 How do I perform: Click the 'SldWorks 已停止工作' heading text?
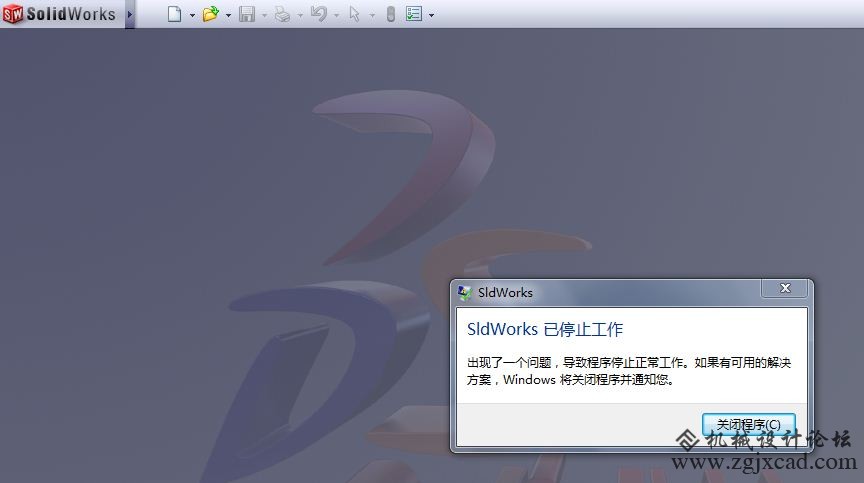544,329
